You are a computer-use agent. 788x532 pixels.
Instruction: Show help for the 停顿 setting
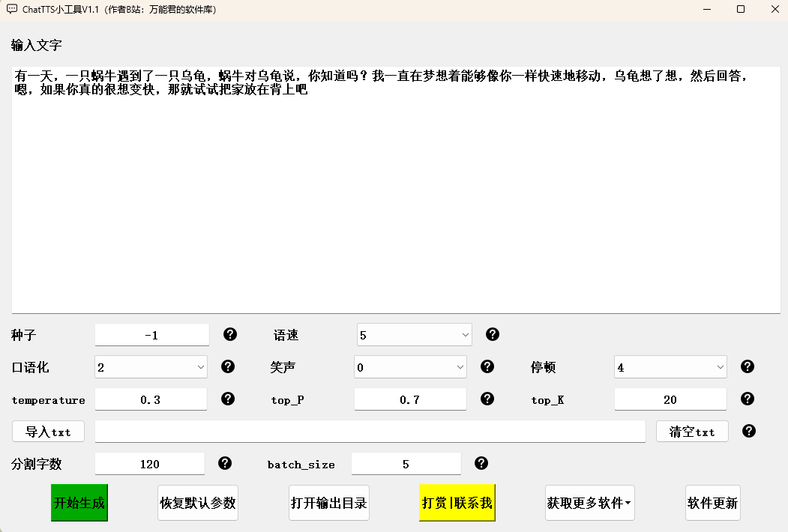[748, 366]
